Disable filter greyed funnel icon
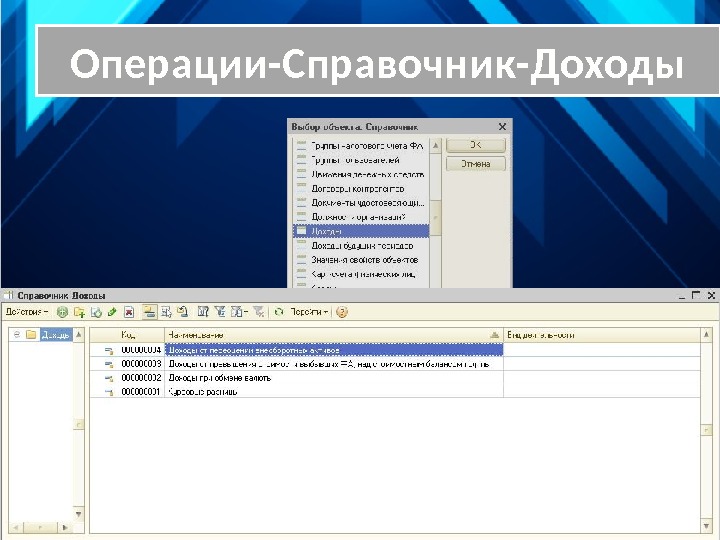This screenshot has width=720, height=540. click(259, 312)
